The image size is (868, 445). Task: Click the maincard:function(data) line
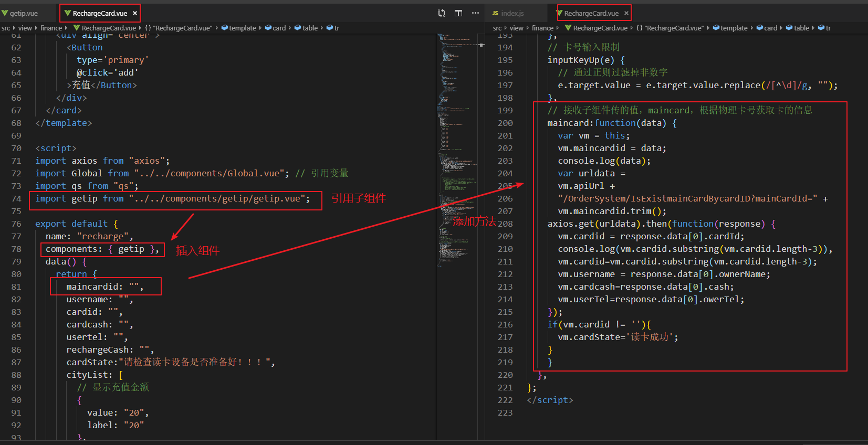coord(612,123)
